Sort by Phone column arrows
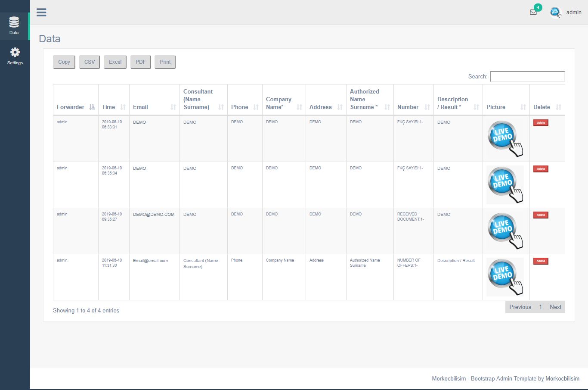The height and width of the screenshot is (390, 588). [256, 107]
